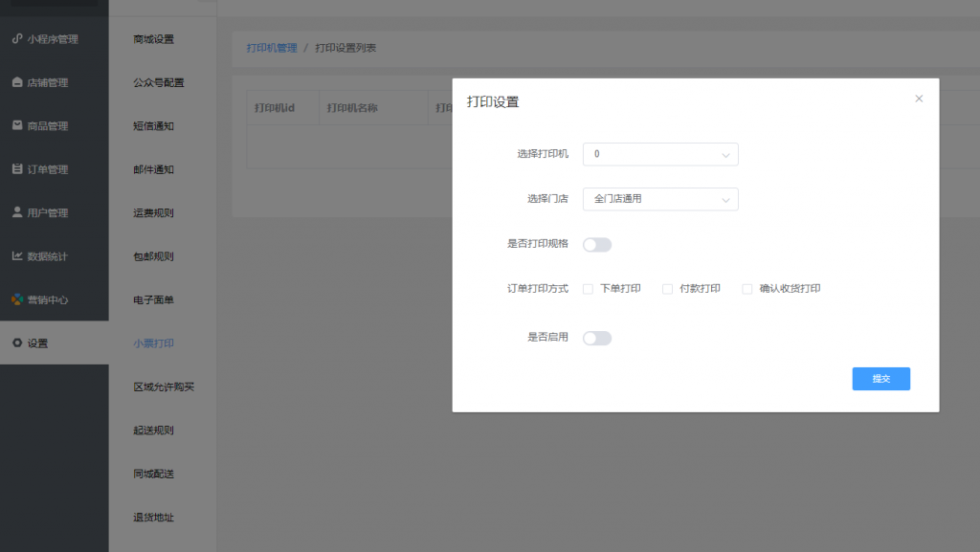Click the 数据统计 chart icon

pos(17,256)
